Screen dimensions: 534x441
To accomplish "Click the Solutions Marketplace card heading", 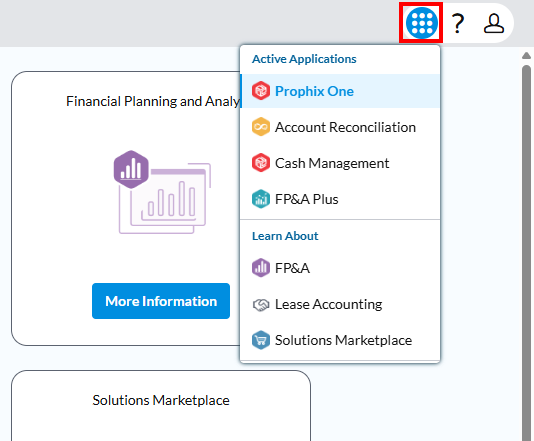I will pos(161,400).
